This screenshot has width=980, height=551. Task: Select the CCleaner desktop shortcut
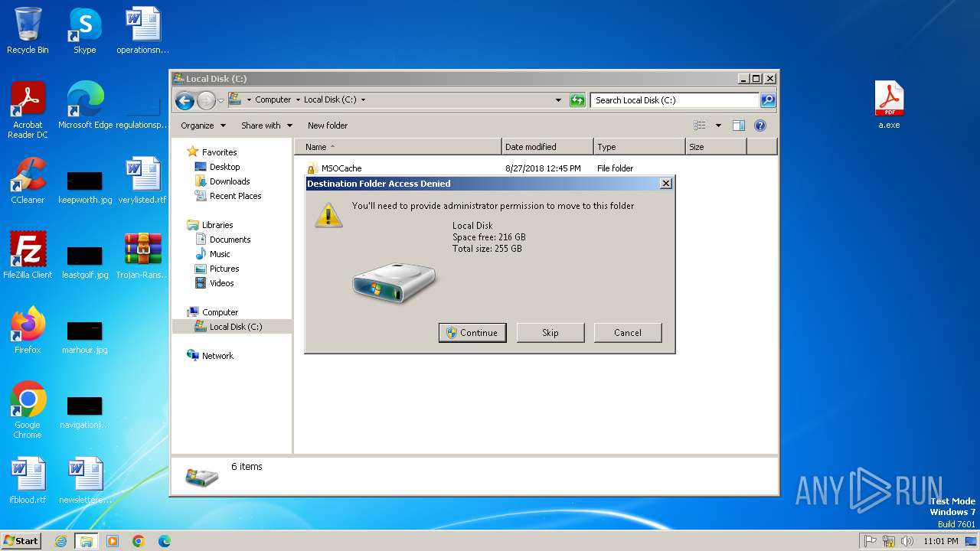(x=28, y=181)
